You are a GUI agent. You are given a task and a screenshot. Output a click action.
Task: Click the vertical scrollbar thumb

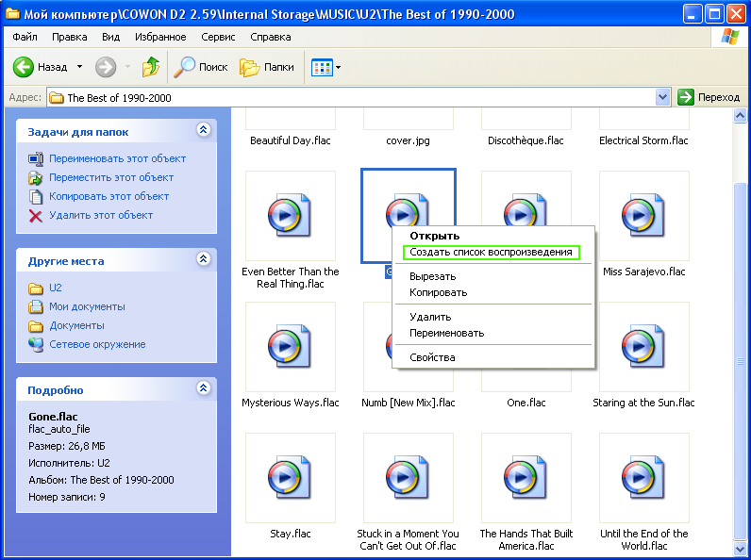pyautogui.click(x=740, y=361)
